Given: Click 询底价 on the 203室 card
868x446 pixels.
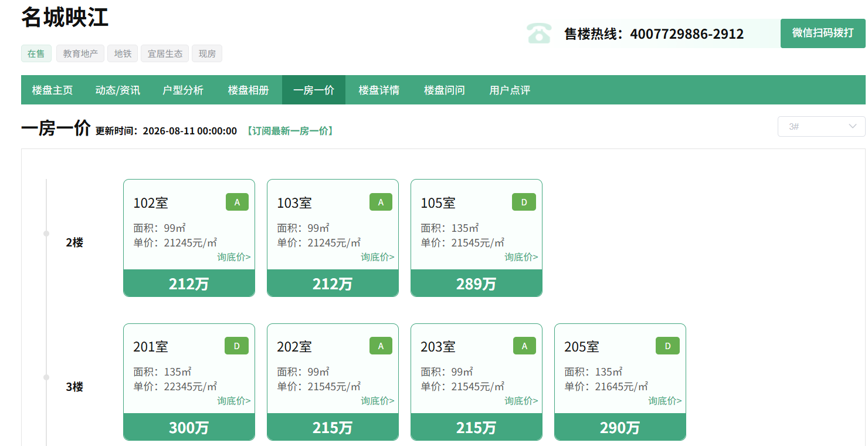Looking at the screenshot, I should tap(521, 401).
